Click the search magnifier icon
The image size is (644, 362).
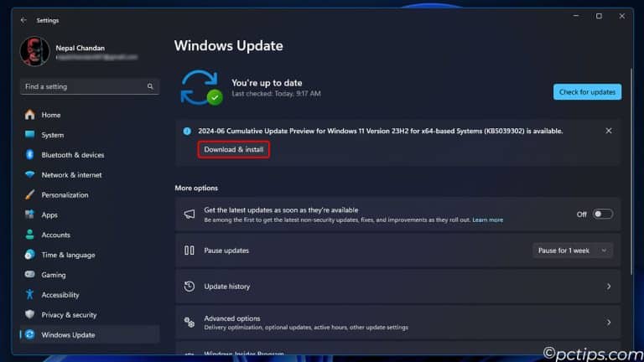[150, 86]
